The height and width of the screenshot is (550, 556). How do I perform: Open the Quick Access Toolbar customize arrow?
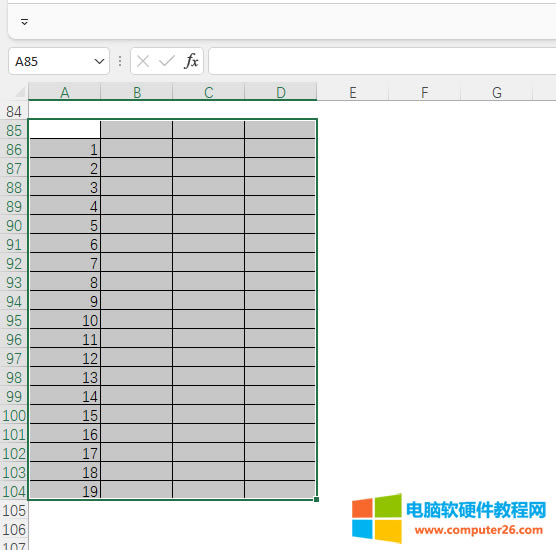coord(24,22)
